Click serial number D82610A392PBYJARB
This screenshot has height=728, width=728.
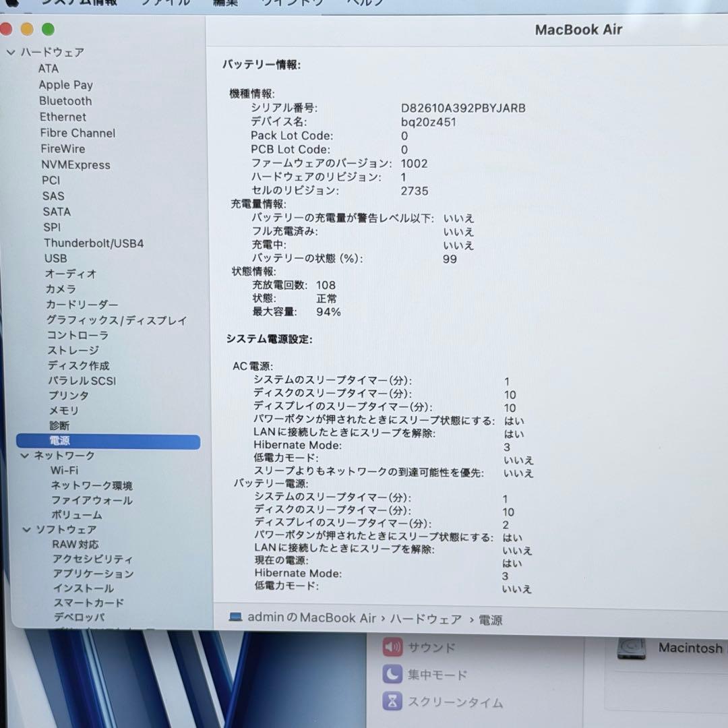point(463,108)
